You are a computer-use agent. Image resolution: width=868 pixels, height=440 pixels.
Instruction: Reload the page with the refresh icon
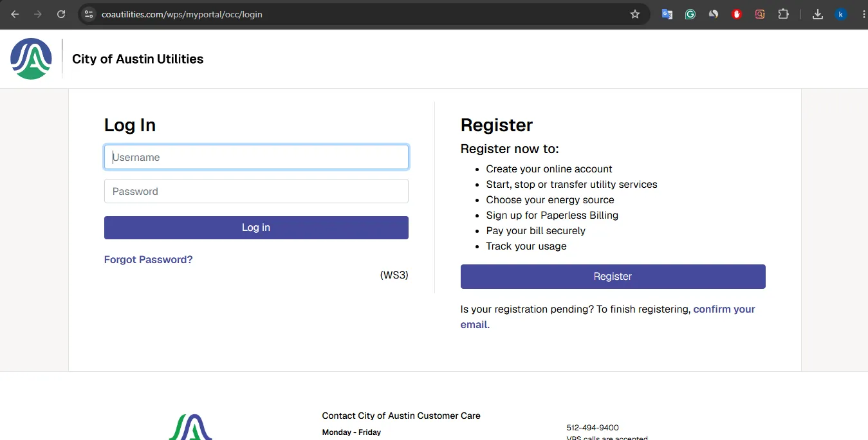tap(61, 14)
